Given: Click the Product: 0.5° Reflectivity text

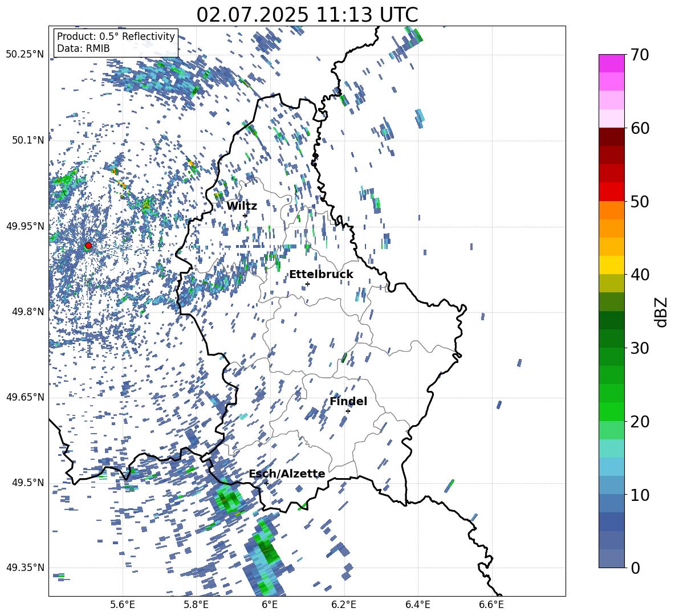Looking at the screenshot, I should 116,36.
